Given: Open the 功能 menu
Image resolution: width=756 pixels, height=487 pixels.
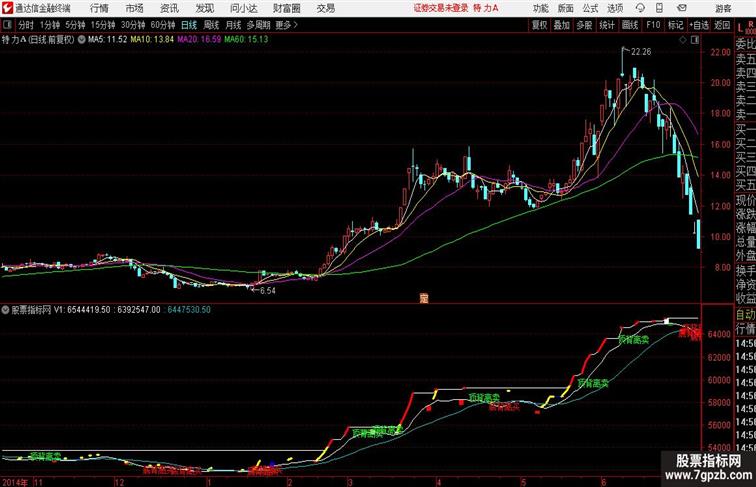Looking at the screenshot, I should (541, 8).
